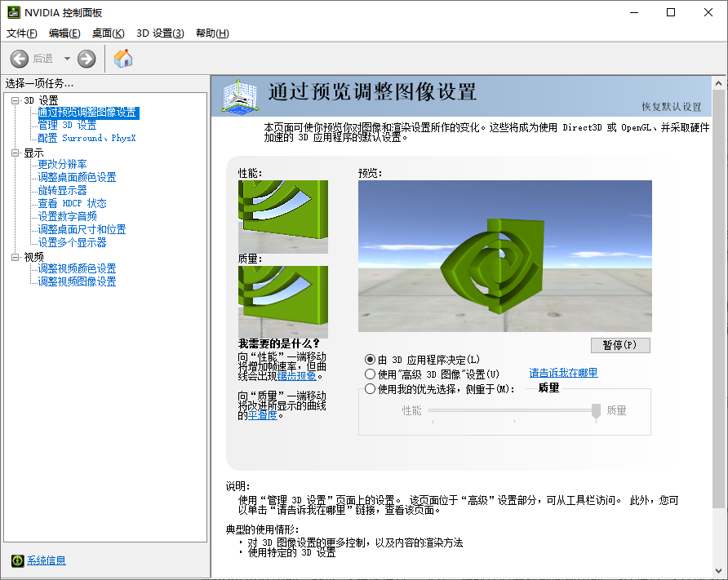Open the 系统信息 link

(x=47, y=560)
